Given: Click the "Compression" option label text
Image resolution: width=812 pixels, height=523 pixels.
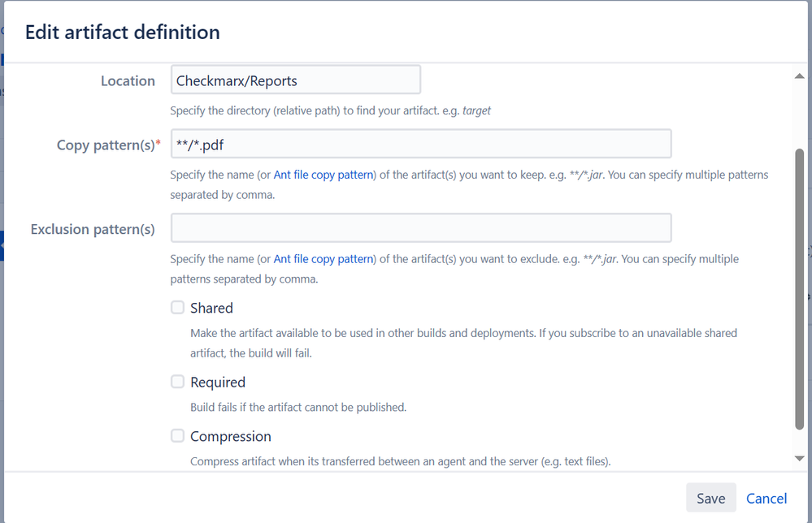Looking at the screenshot, I should point(231,436).
